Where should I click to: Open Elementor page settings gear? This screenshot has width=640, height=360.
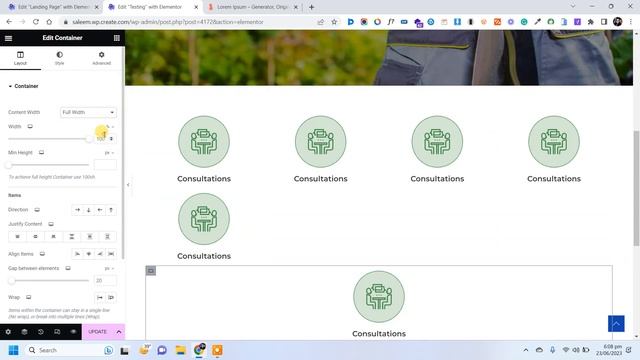(x=8, y=332)
